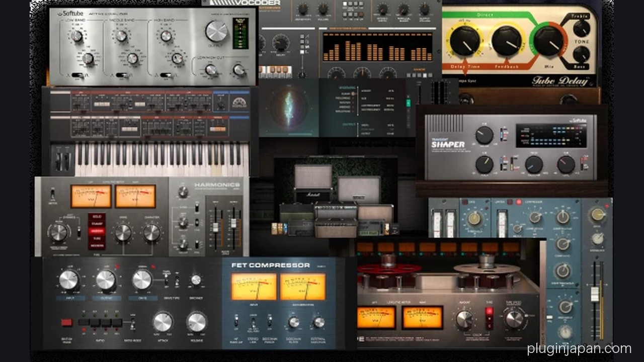Click the Tape Speed knob on tape machine

pyautogui.click(x=514, y=319)
